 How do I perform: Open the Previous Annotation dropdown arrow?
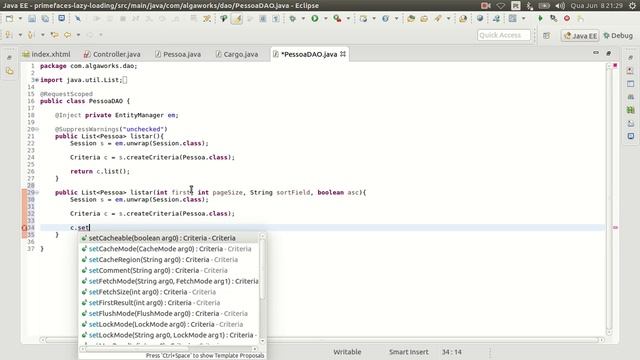pyautogui.click(x=42, y=35)
